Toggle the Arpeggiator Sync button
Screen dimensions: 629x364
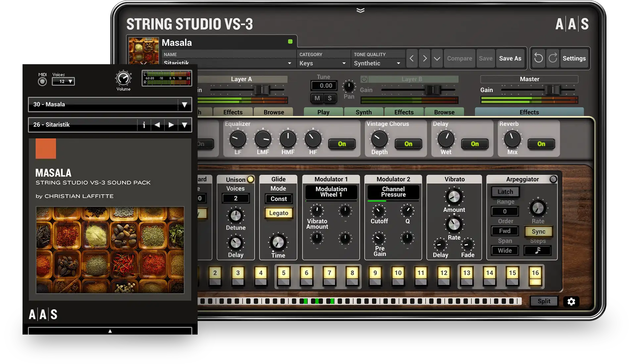click(x=538, y=232)
